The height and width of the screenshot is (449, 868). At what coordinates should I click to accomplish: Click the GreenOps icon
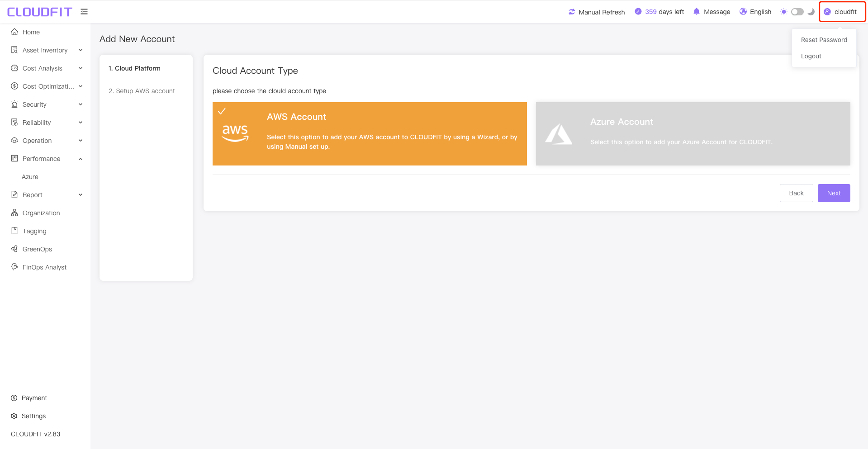pyautogui.click(x=14, y=249)
